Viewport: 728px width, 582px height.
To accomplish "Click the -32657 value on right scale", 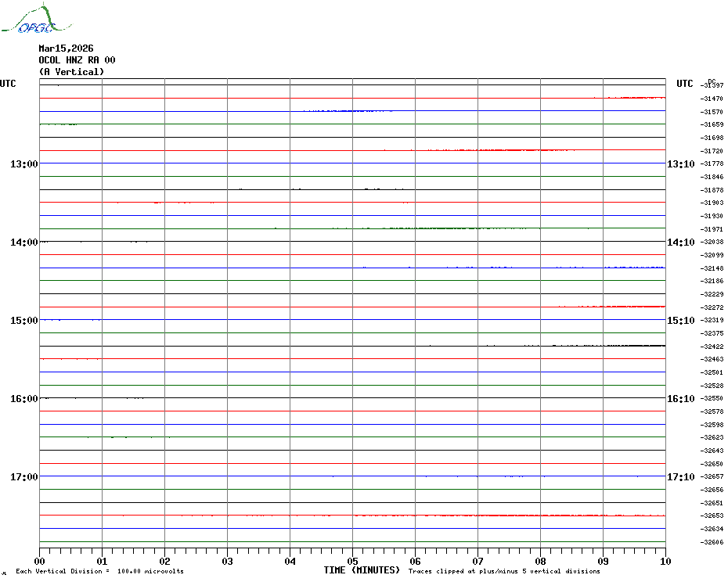I will pyautogui.click(x=712, y=477).
